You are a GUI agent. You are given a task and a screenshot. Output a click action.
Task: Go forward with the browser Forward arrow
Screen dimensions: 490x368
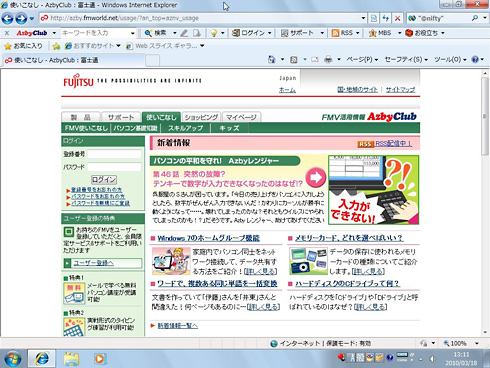pos(21,18)
